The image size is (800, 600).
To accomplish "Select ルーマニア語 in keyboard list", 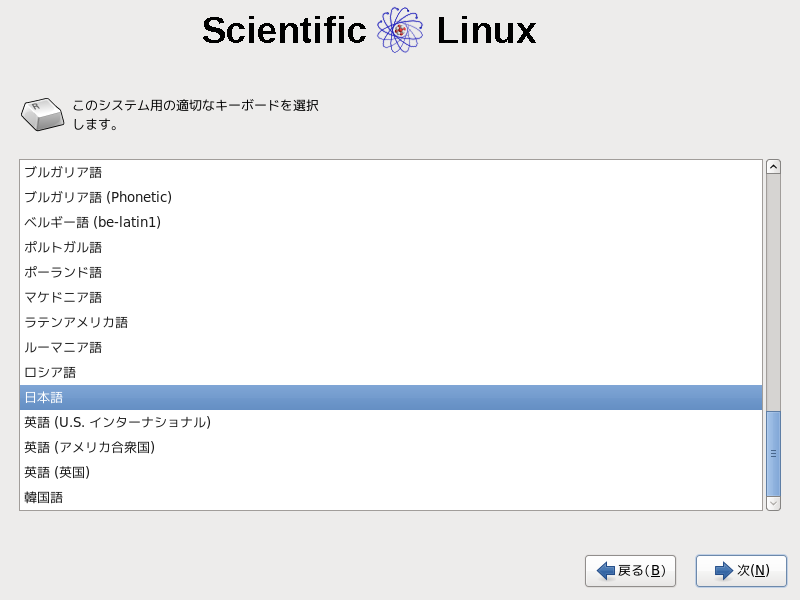I will click(63, 347).
